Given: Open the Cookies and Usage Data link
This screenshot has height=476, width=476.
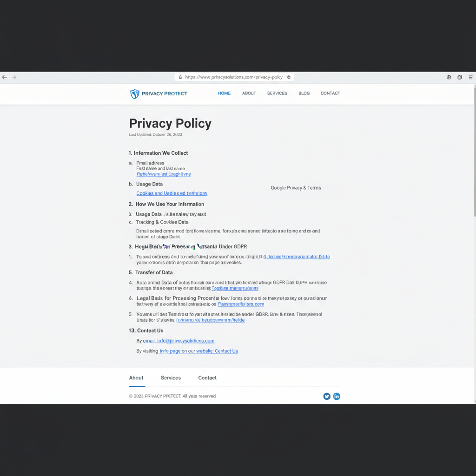Looking at the screenshot, I should [172, 193].
